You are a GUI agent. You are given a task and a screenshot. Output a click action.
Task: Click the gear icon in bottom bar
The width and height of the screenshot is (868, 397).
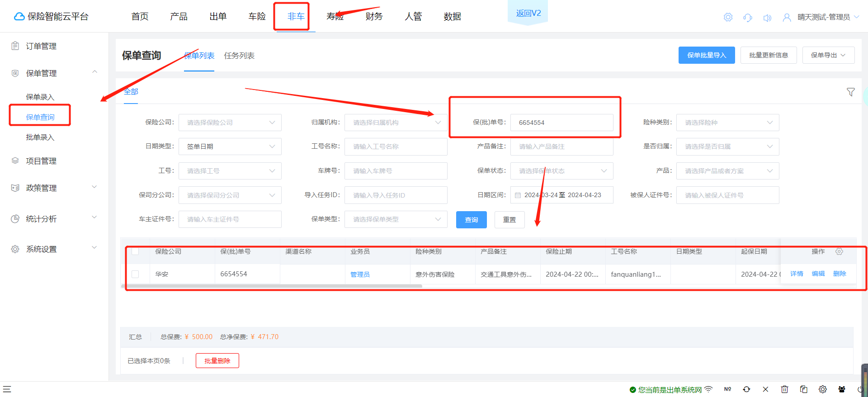pyautogui.click(x=822, y=389)
